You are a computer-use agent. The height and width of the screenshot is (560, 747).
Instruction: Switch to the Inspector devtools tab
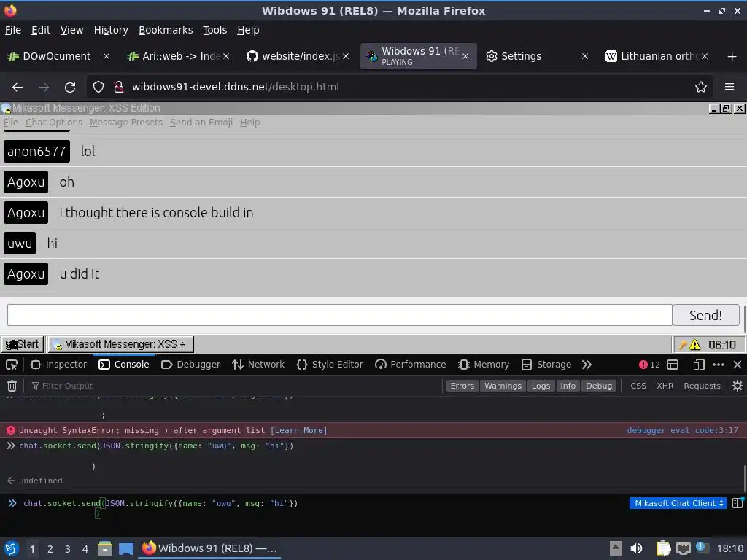58,365
